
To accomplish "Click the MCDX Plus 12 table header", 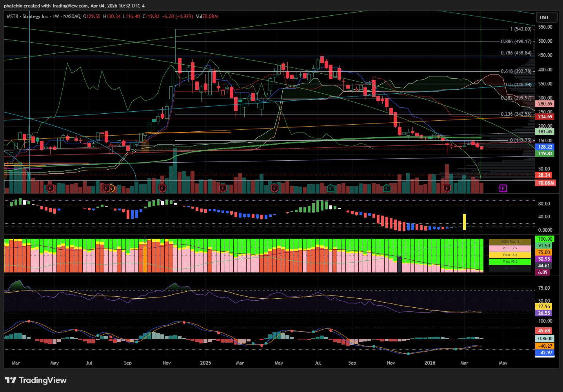I will [510, 242].
